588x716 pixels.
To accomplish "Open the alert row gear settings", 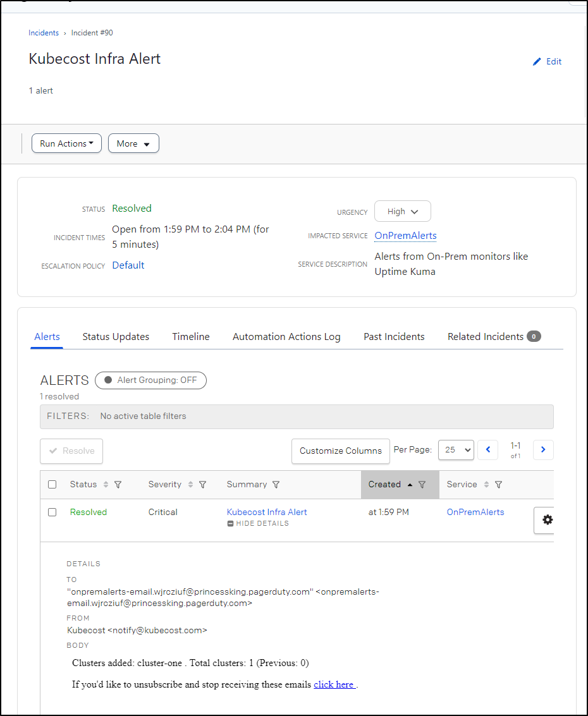I will pyautogui.click(x=547, y=519).
